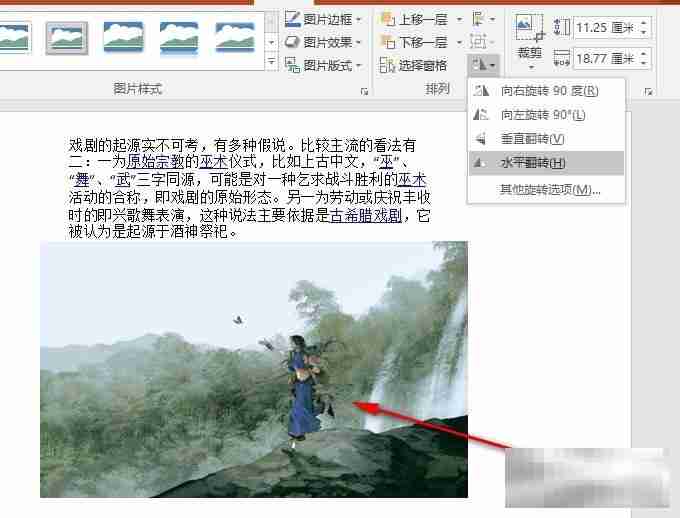This screenshot has height=518, width=680.
Task: Click the 裁剪 crop tool icon
Action: (530, 29)
